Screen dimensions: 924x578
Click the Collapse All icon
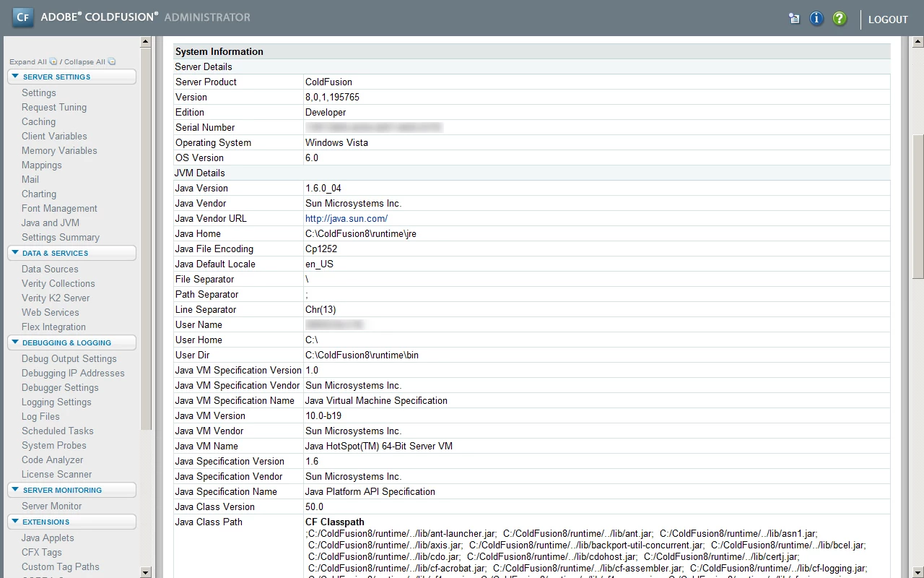(x=112, y=61)
